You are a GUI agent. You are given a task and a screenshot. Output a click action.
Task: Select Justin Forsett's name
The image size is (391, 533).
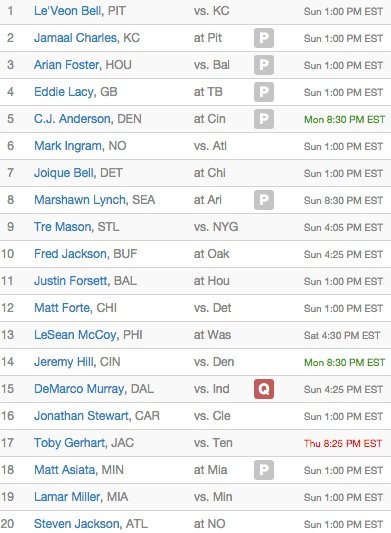coord(71,281)
